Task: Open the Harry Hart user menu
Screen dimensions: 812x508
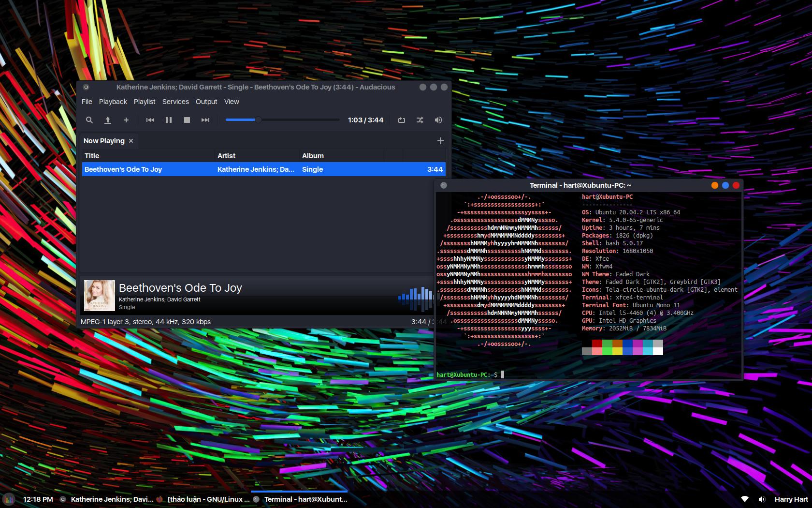Action: pos(791,499)
